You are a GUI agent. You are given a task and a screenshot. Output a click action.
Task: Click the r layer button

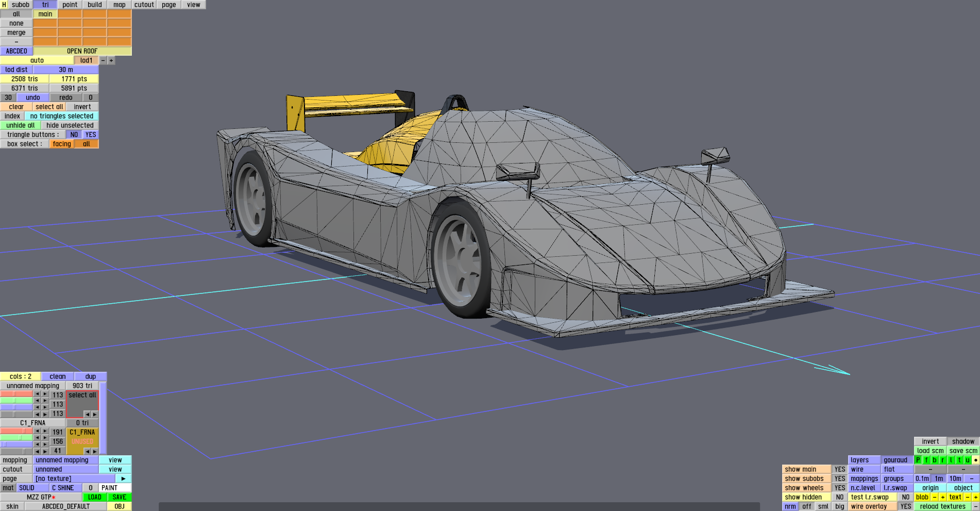click(x=943, y=460)
